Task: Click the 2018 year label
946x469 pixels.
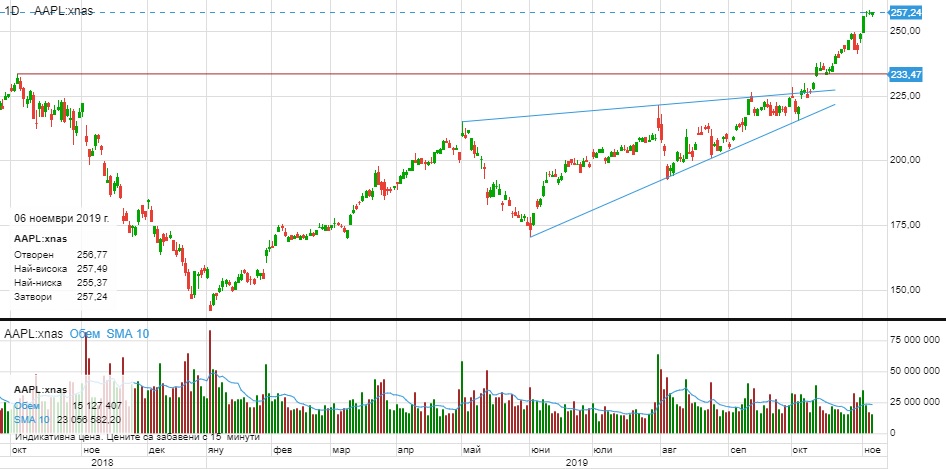Action: coord(101,462)
